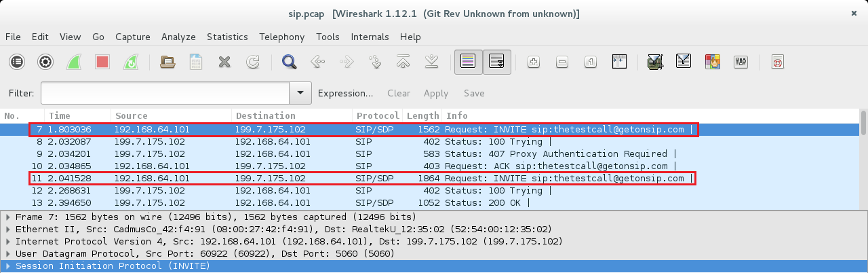
Task: Sort by the Info column header
Action: coord(651,115)
